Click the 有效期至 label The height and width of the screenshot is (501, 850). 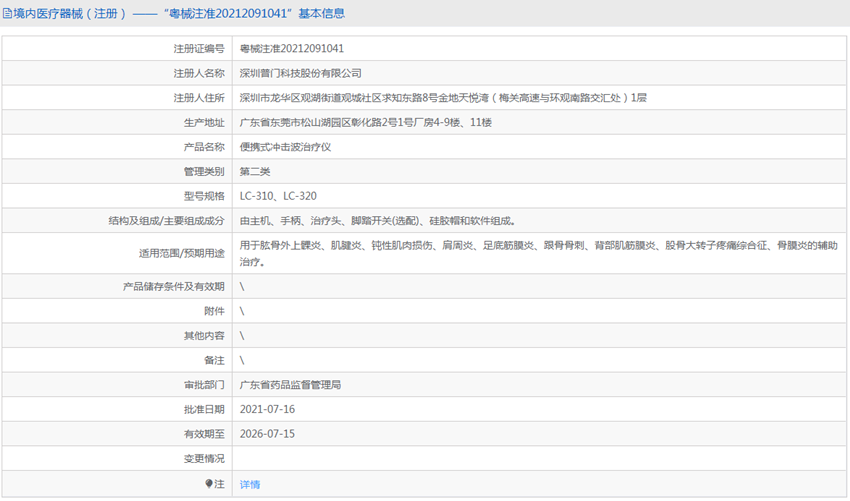pyautogui.click(x=204, y=434)
